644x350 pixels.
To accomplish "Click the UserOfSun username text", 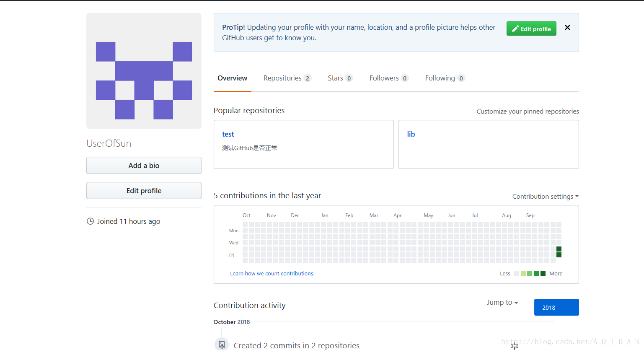I will point(109,143).
